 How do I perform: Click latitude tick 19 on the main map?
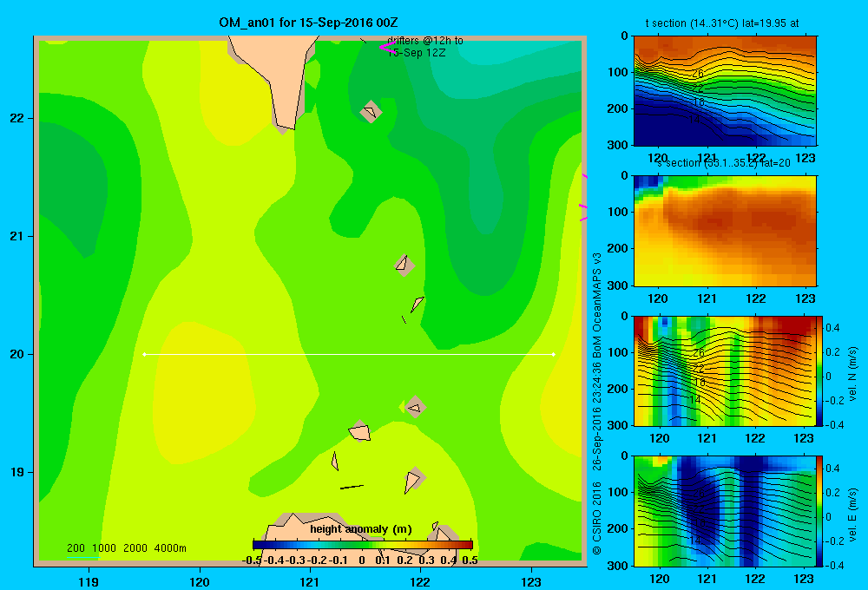[x=17, y=472]
